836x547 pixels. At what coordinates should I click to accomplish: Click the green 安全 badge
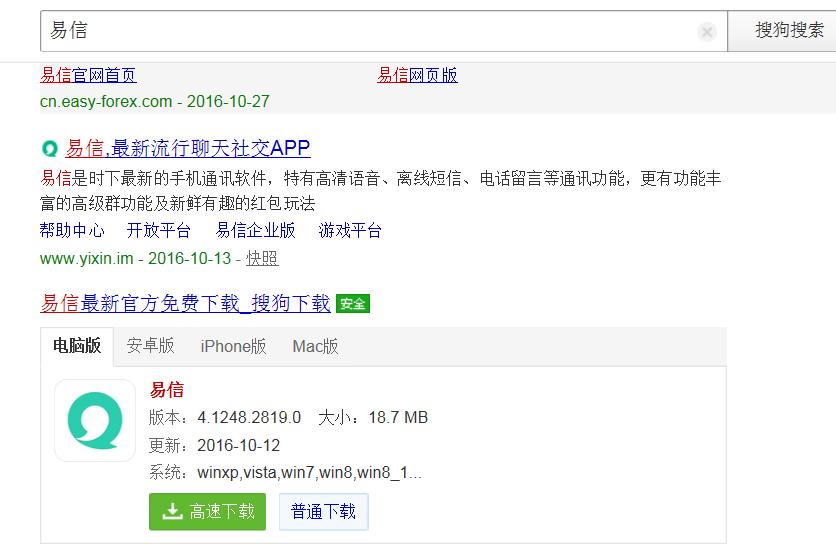pyautogui.click(x=353, y=304)
